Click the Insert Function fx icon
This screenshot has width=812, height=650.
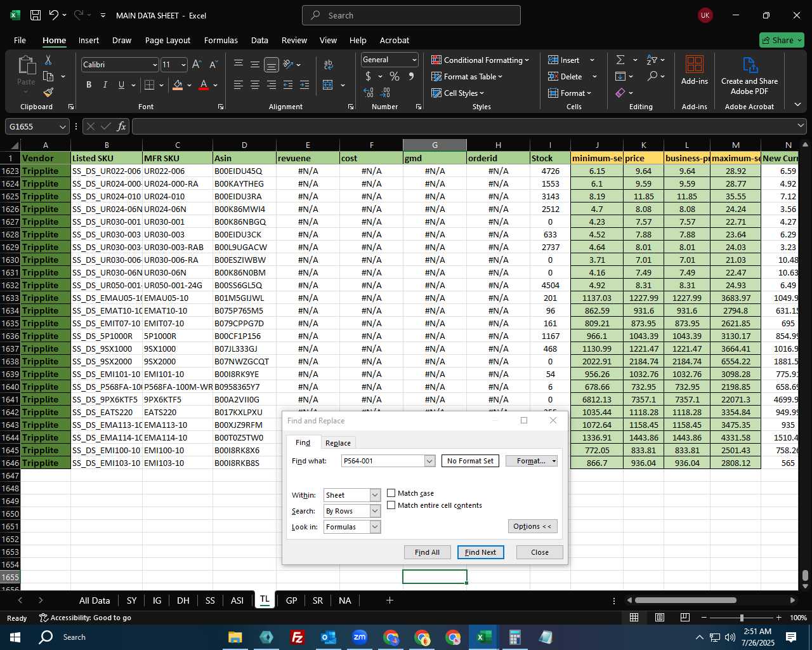[x=122, y=126]
